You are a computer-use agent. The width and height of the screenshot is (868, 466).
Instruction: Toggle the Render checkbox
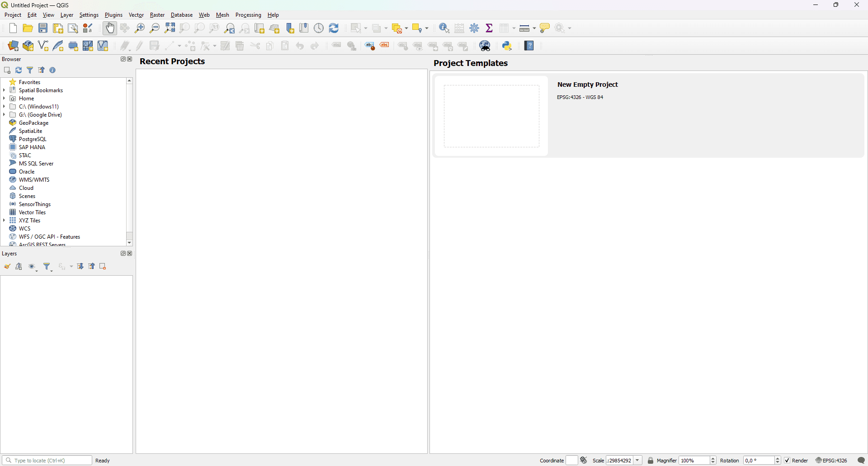click(788, 461)
